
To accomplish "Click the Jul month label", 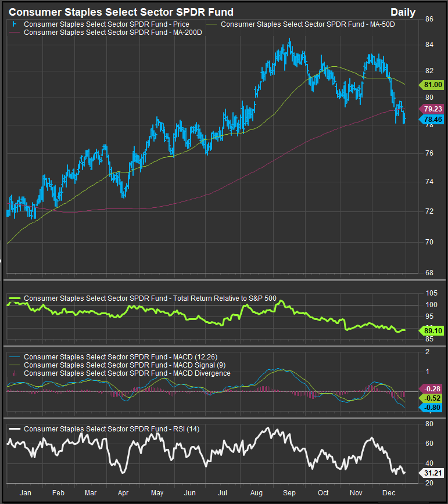I will (222, 493).
